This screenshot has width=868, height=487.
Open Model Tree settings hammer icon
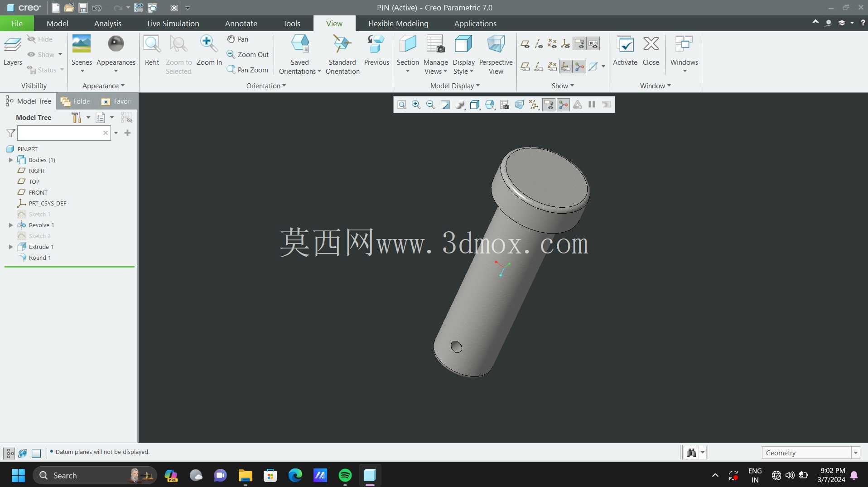click(x=77, y=118)
